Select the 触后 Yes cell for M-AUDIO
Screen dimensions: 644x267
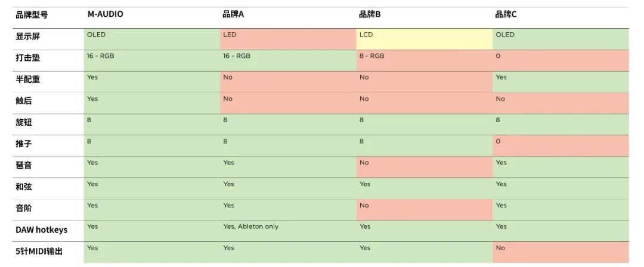152,103
